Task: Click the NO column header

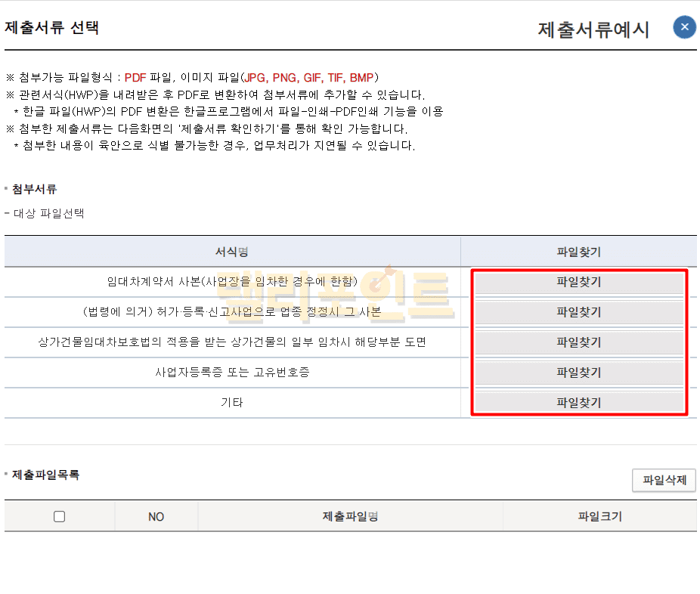Action: click(156, 517)
